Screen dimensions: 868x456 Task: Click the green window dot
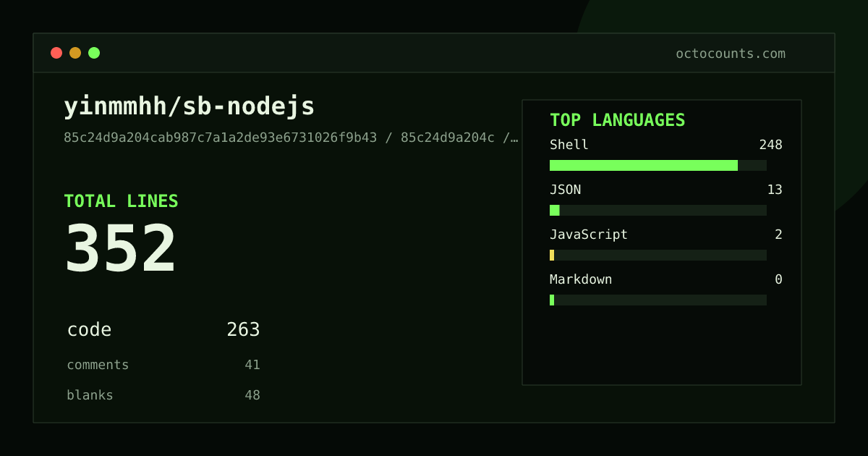pyautogui.click(x=94, y=53)
